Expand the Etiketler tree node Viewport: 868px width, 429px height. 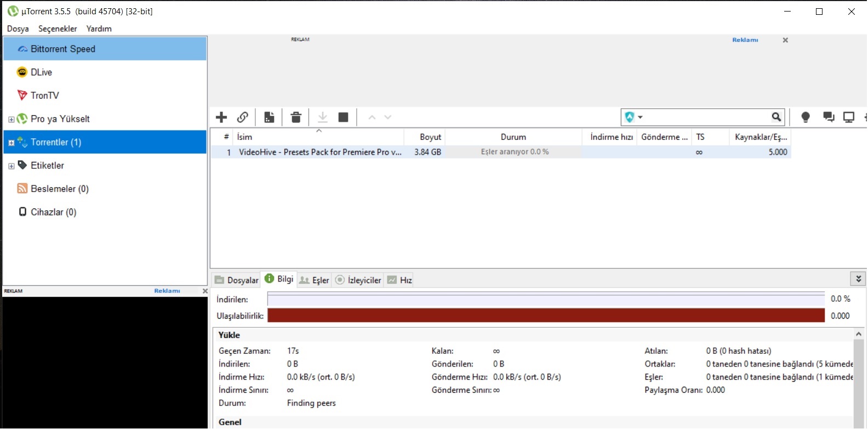(x=11, y=166)
